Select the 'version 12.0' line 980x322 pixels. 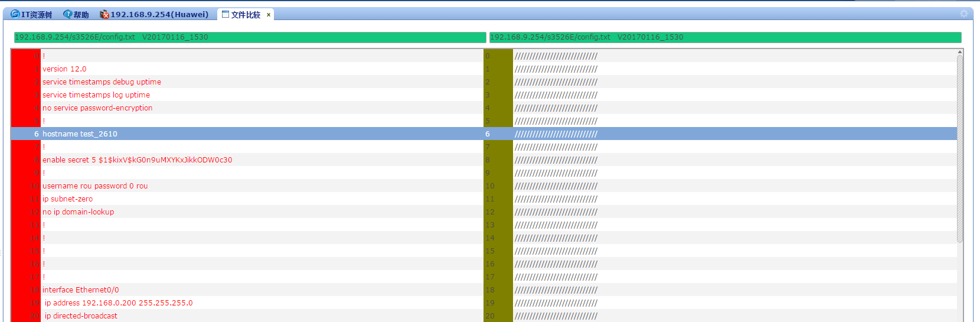64,69
